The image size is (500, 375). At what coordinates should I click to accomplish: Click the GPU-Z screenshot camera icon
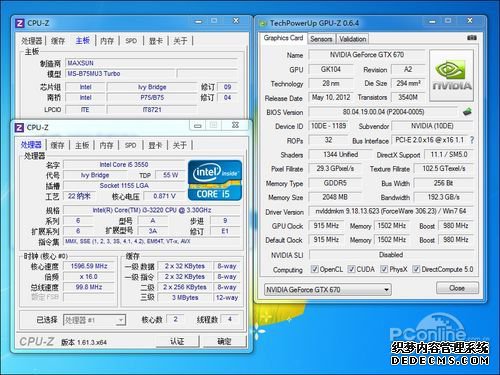pyautogui.click(x=471, y=38)
